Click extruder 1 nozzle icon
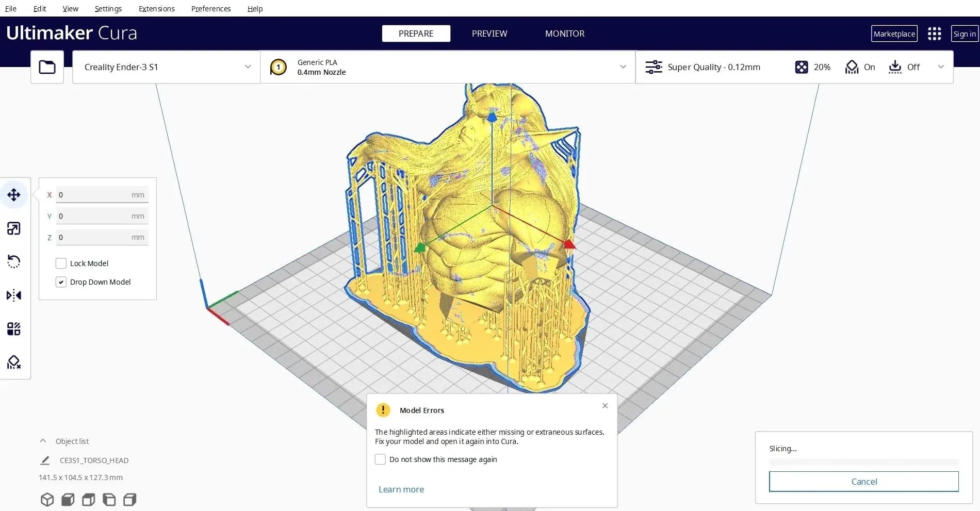The image size is (980, 511). (279, 67)
